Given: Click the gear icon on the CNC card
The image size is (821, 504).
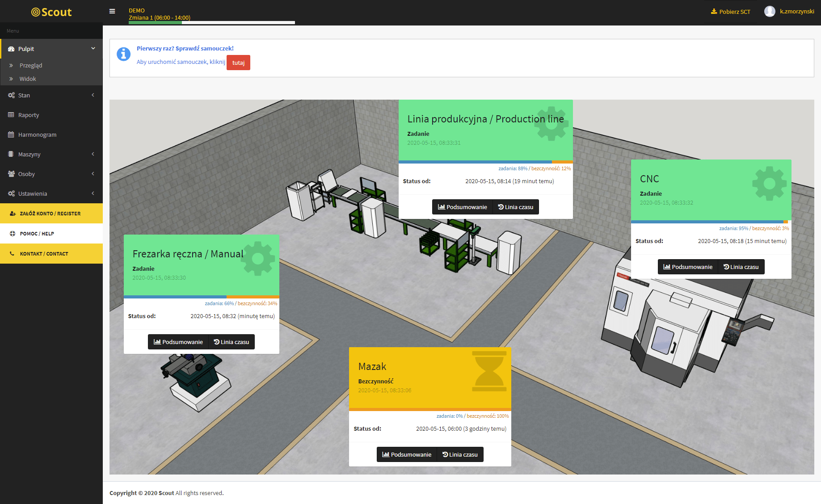Looking at the screenshot, I should click(769, 183).
